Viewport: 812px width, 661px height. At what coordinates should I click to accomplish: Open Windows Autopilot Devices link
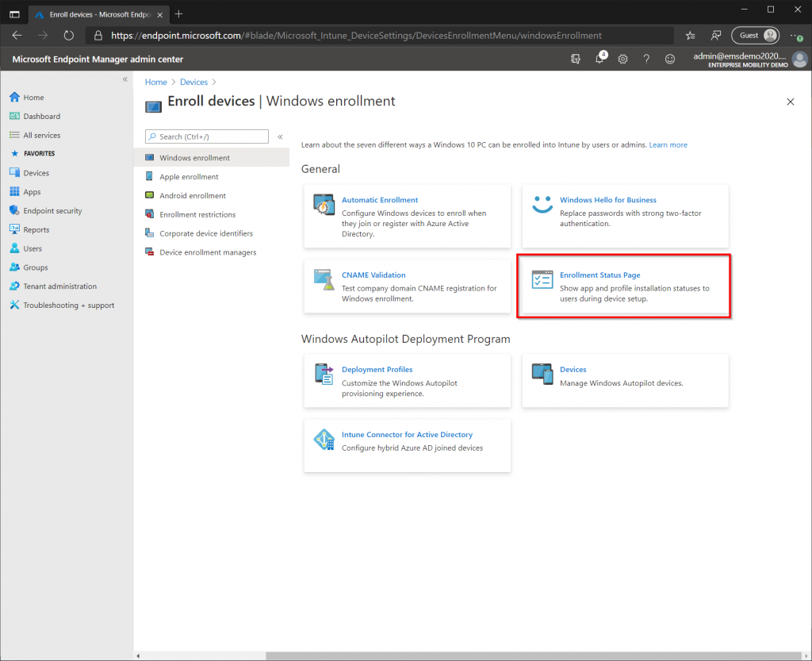573,369
